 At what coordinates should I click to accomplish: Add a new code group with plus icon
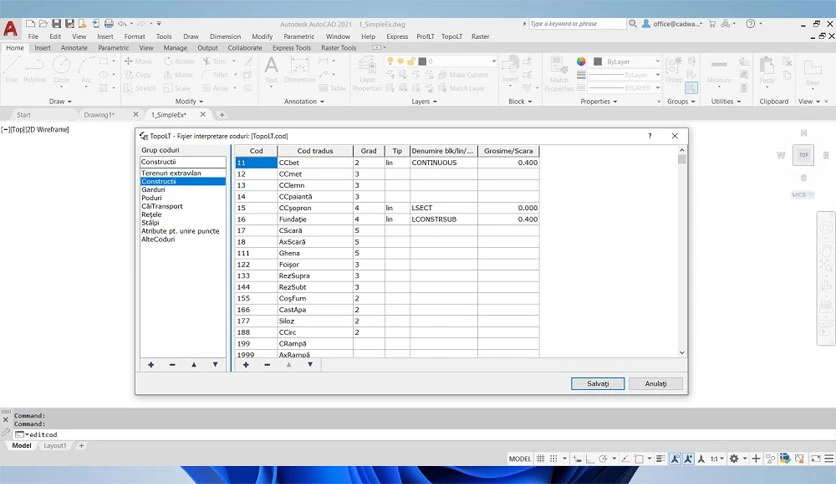coord(151,365)
